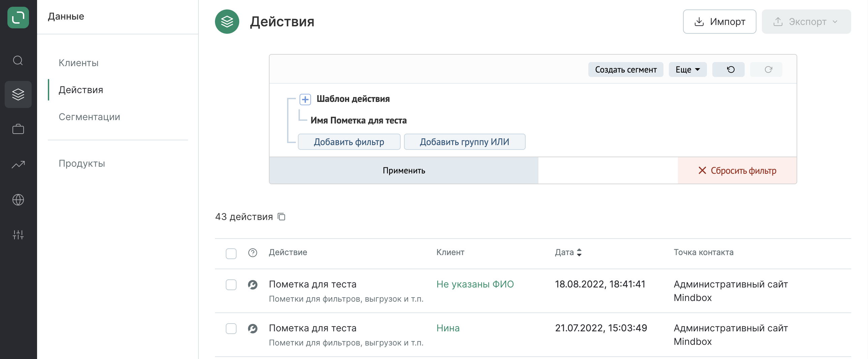Click the date 21.07.2022, 15:03:49
The width and height of the screenshot is (868, 359).
601,328
